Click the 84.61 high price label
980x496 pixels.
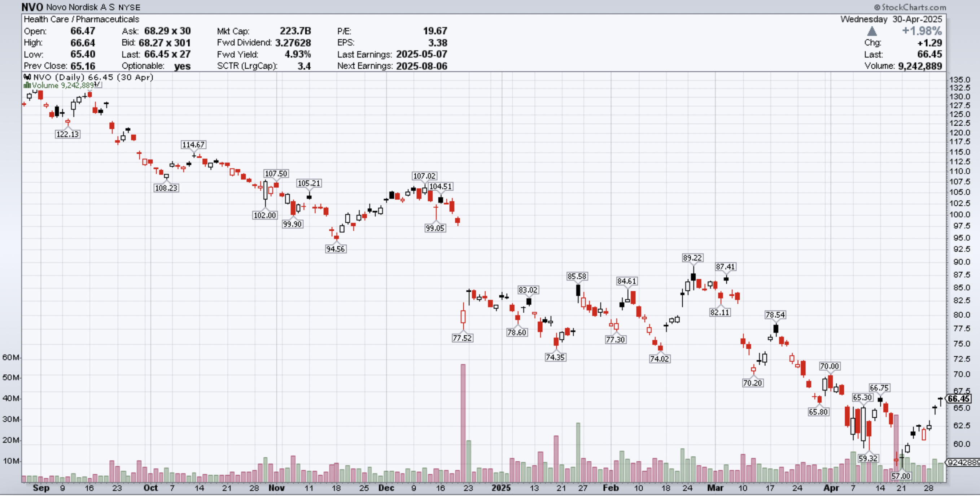coord(627,281)
